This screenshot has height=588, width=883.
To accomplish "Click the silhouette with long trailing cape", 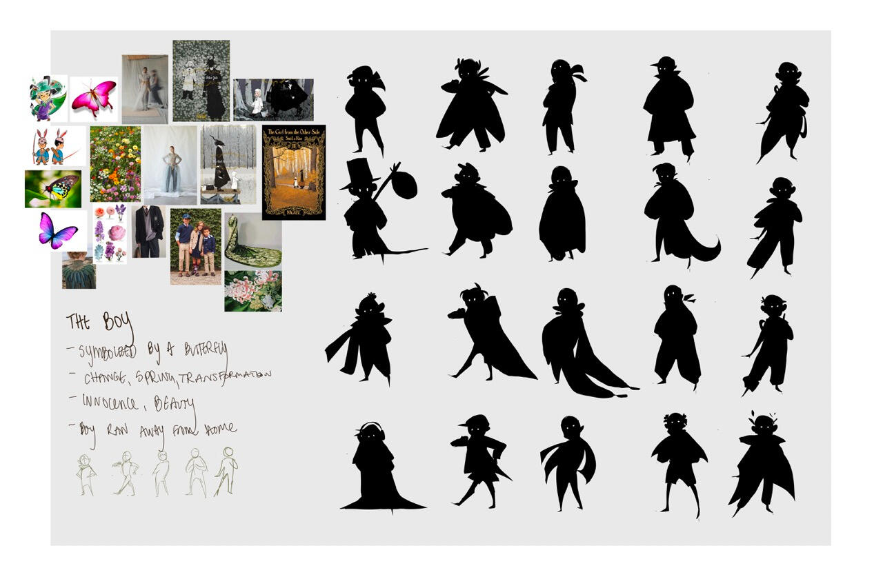I will click(579, 343).
